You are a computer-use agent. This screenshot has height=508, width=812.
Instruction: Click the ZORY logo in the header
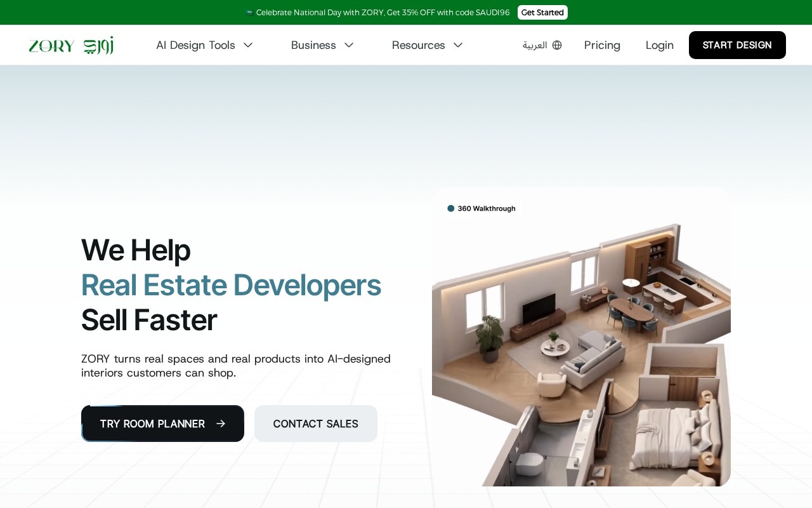[x=71, y=45]
